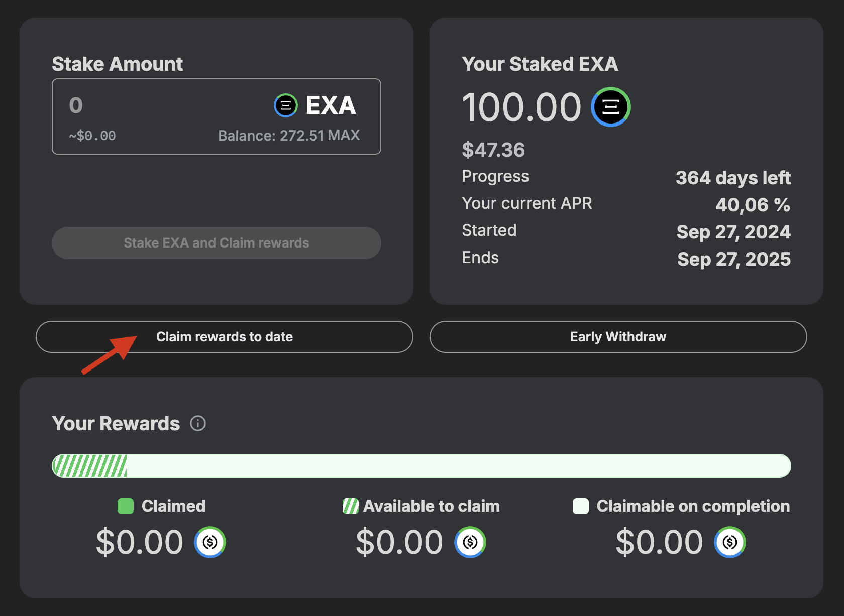This screenshot has height=616, width=844.
Task: Click the white Claimable on completion swatch
Action: pos(581,506)
